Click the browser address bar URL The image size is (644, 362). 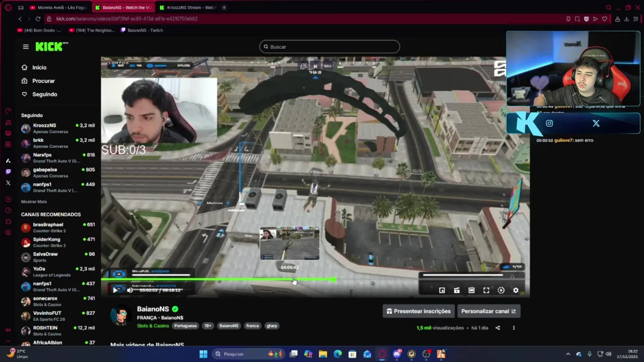click(127, 19)
